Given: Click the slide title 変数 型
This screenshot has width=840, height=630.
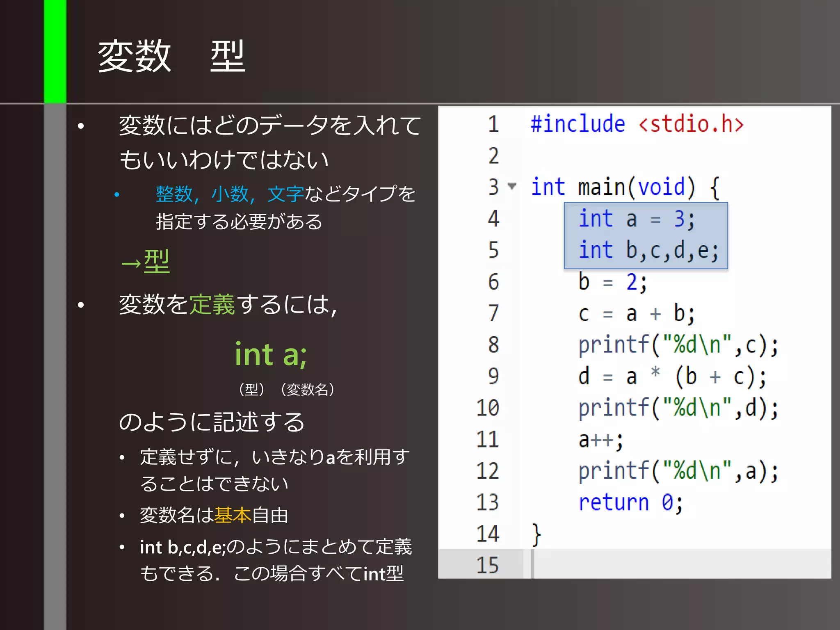Looking at the screenshot, I should click(x=171, y=56).
